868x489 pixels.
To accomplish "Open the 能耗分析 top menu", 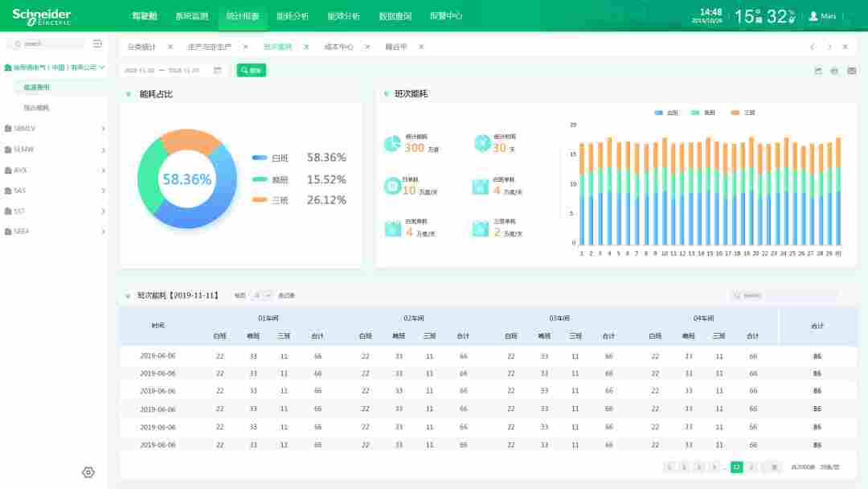I will coord(292,16).
